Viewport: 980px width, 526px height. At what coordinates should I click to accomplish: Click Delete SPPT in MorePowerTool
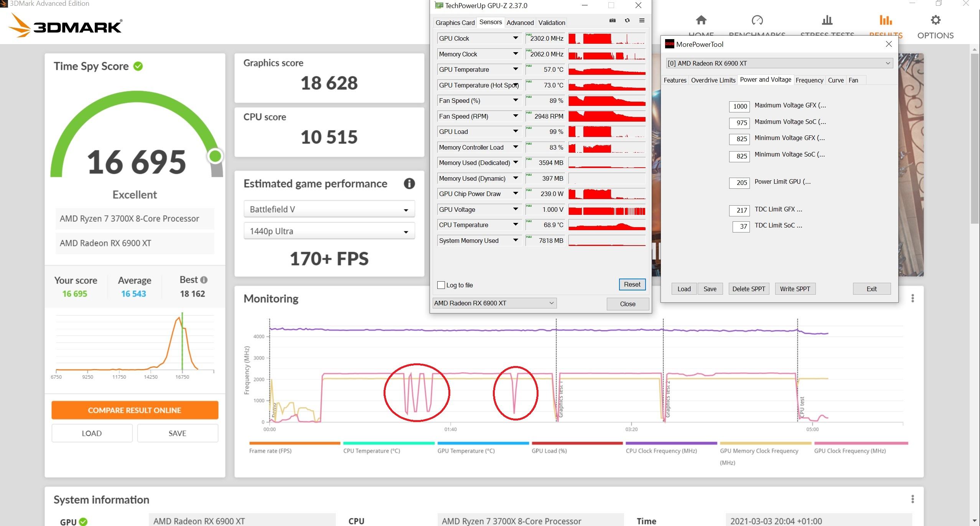point(748,289)
